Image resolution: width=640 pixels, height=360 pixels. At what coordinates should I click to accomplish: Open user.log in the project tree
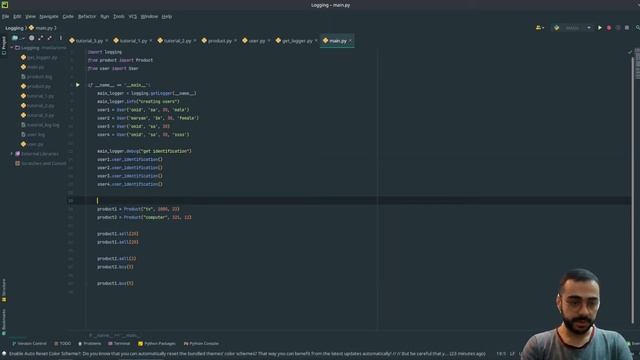33,135
